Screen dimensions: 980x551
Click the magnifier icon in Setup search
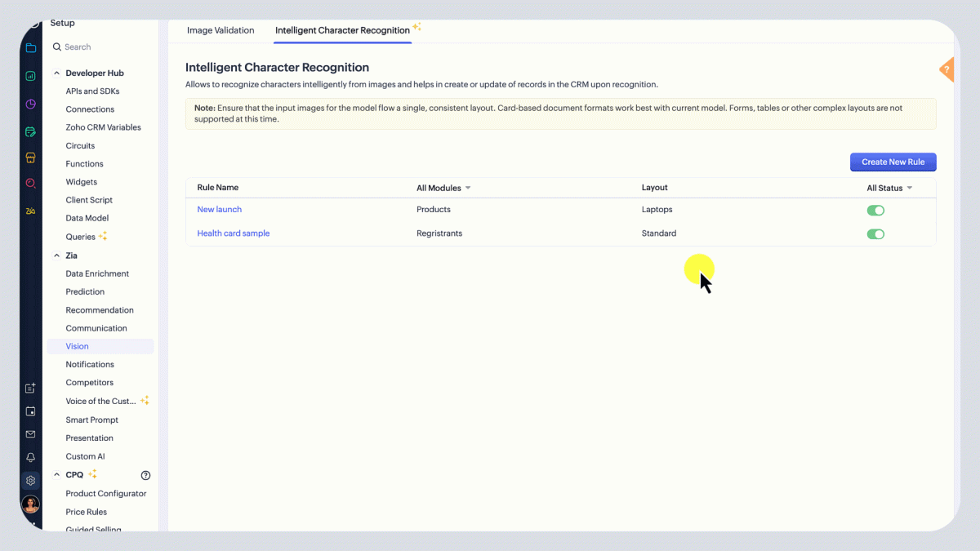(x=57, y=47)
